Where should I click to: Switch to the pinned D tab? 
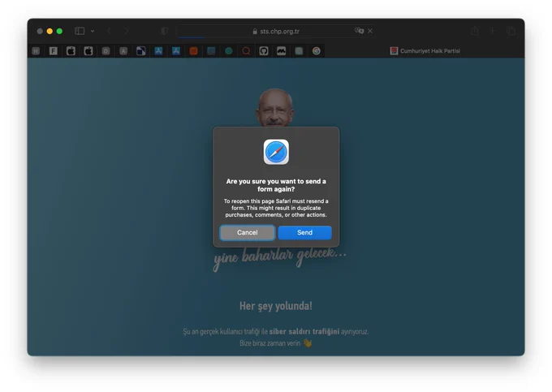(x=106, y=51)
